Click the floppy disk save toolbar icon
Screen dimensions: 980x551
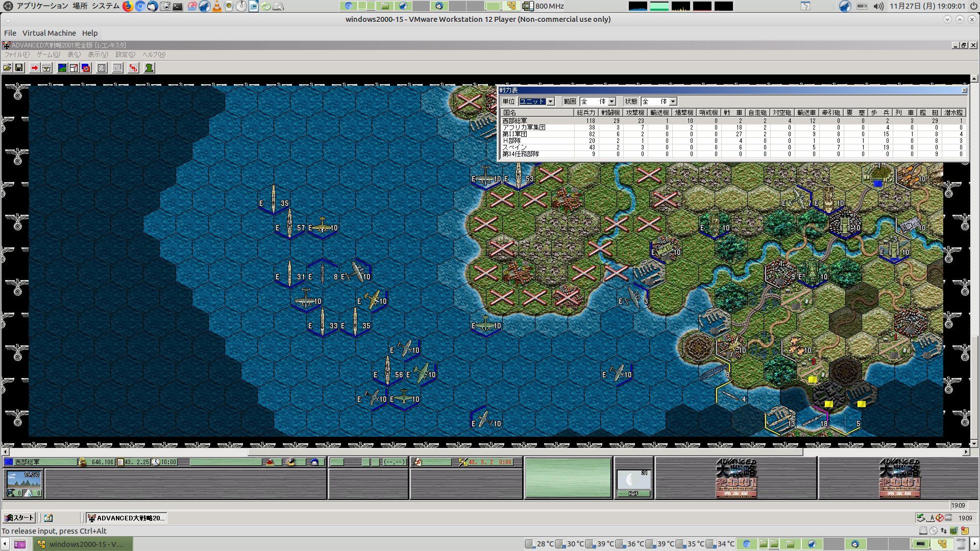tap(19, 68)
